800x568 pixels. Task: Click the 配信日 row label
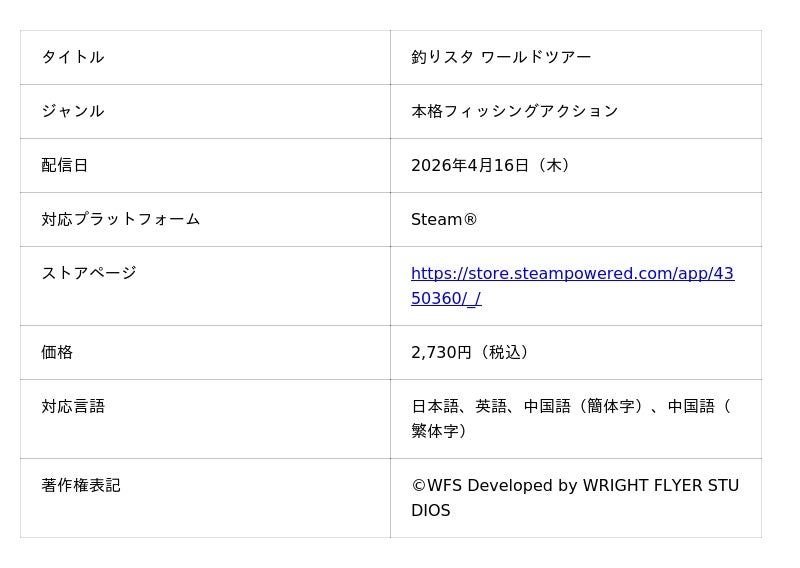[x=65, y=165]
